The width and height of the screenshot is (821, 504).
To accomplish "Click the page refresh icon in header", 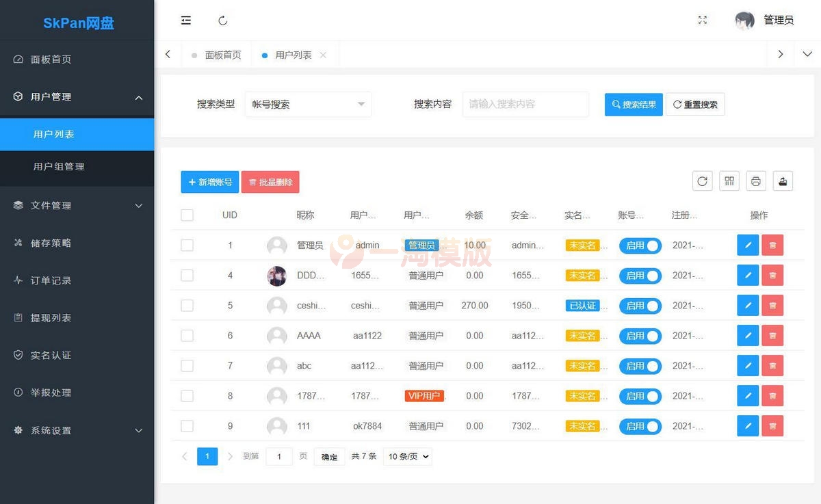I will (222, 21).
